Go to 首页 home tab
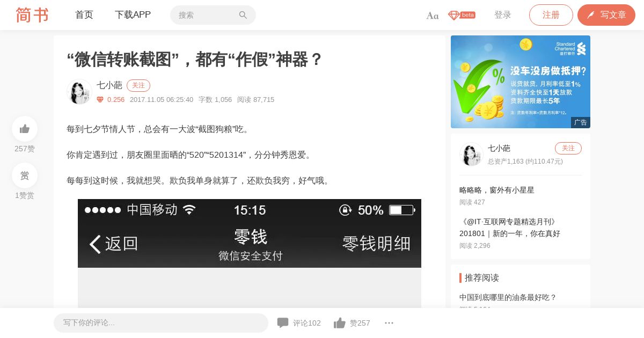Viewport: 644px width, 338px height. [84, 15]
